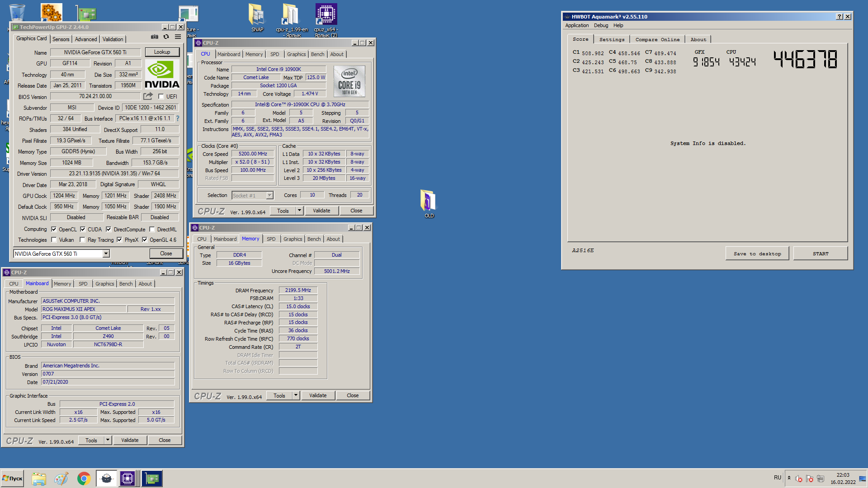868x488 pixels.
Task: Click the Intel Core i9 logo in CPU-Z
Action: (x=349, y=81)
